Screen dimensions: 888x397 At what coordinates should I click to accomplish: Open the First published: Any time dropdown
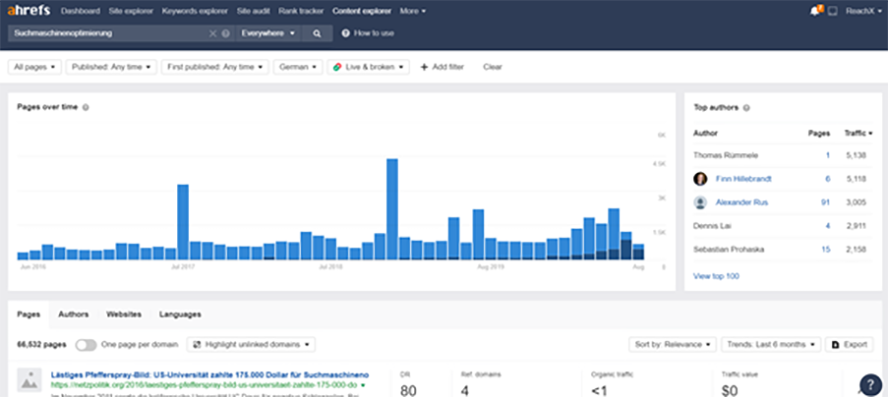coord(215,67)
